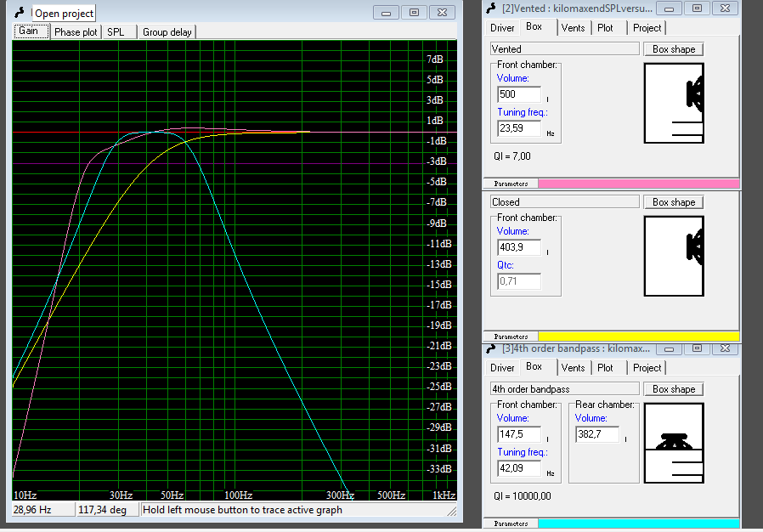Show the SPL graph tab

116,32
